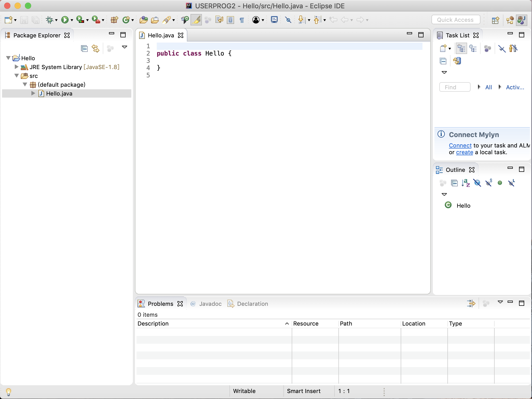Click the Open Type icon
This screenshot has width=532, height=399.
click(144, 20)
